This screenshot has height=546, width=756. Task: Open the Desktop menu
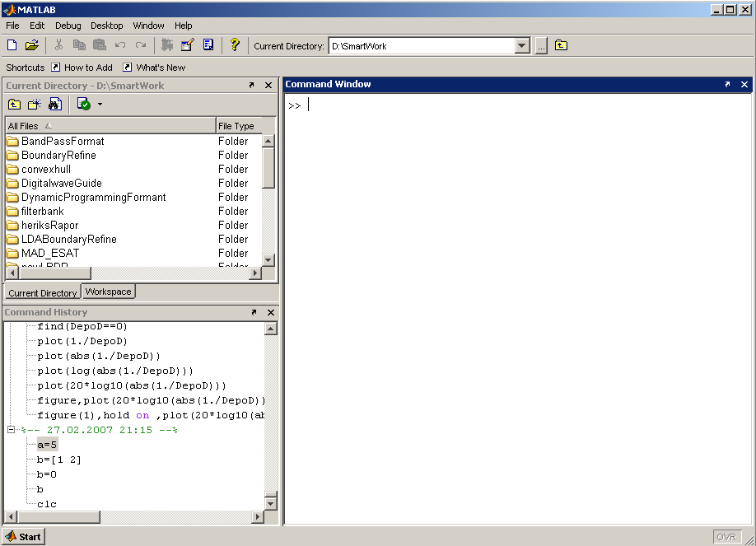point(106,26)
